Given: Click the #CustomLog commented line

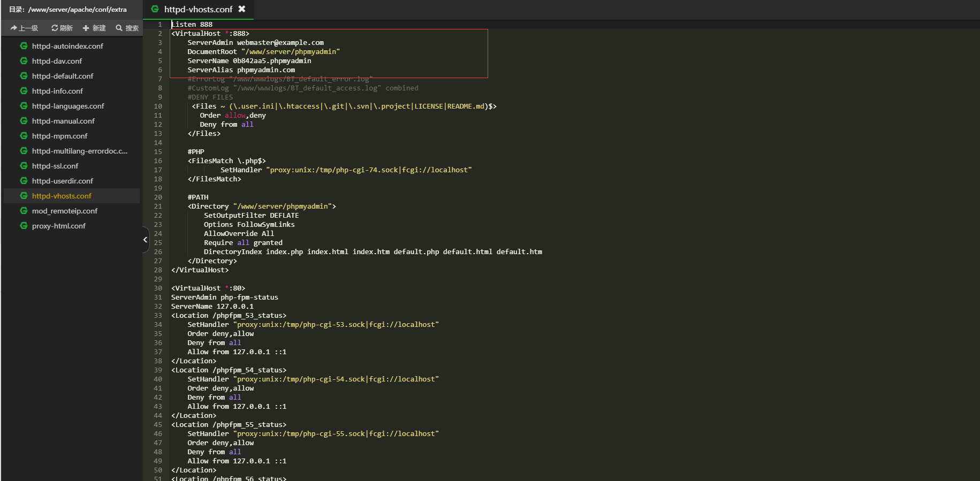Looking at the screenshot, I should (303, 88).
